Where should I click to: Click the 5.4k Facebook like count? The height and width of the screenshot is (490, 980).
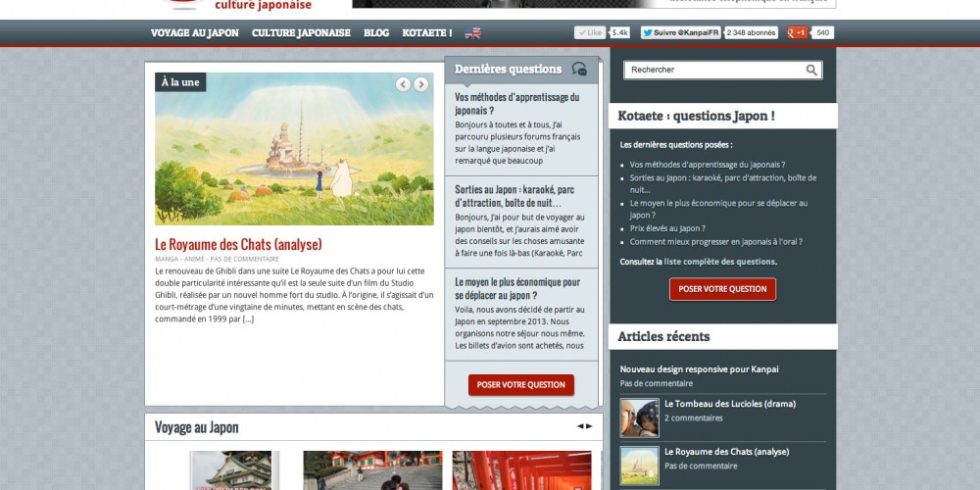[619, 32]
